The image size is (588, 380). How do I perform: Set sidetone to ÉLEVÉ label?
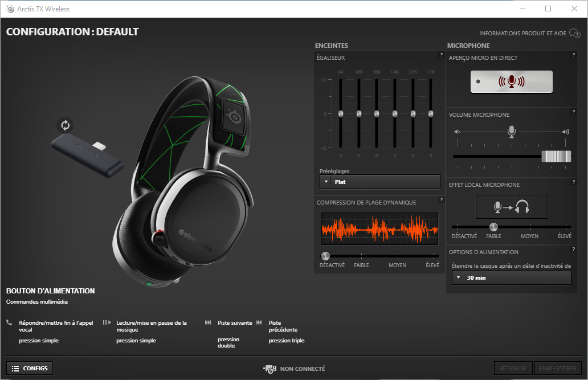565,236
